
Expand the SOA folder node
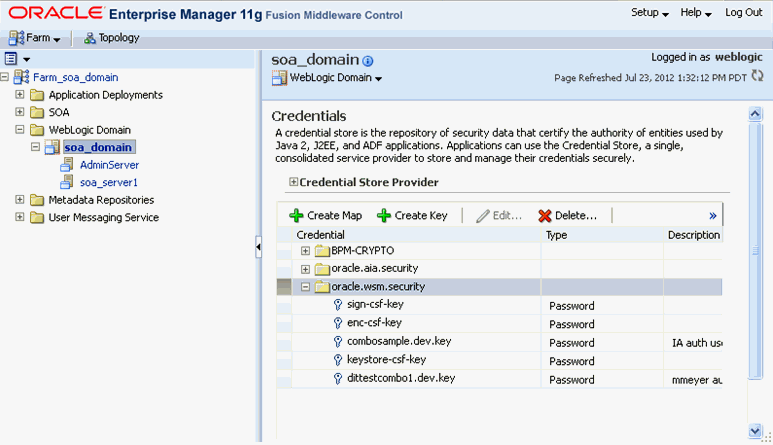(x=20, y=112)
